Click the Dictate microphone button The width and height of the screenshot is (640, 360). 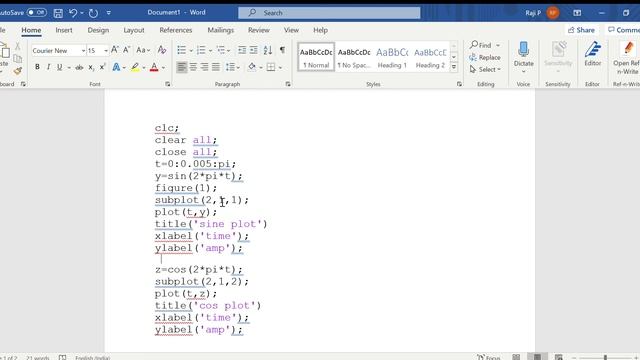[523, 56]
